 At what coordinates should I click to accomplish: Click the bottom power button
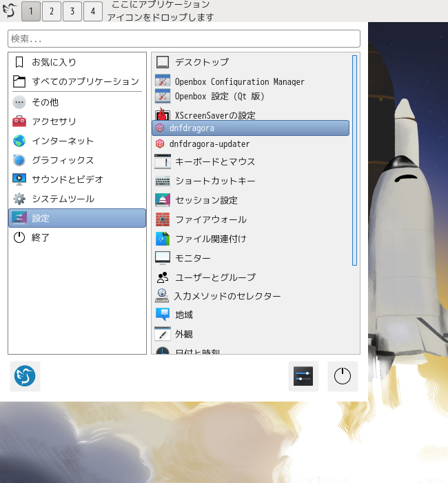[x=343, y=376]
